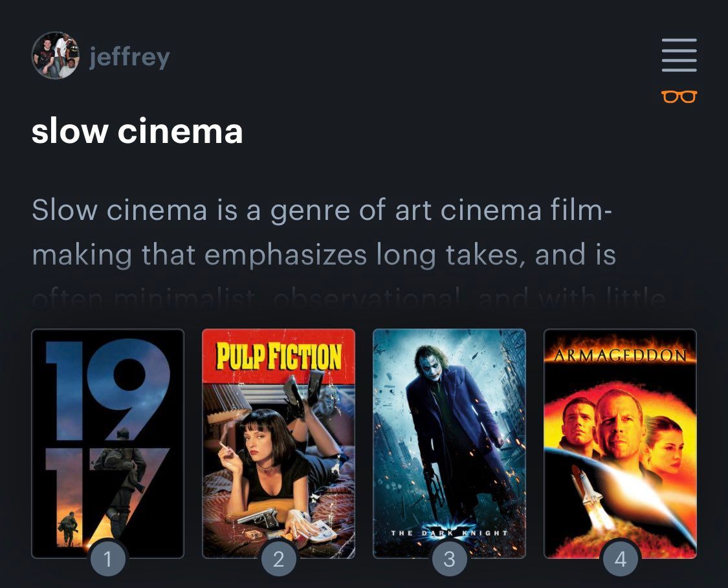The width and height of the screenshot is (728, 588).
Task: Select the number 1 rank badge
Action: (x=107, y=559)
